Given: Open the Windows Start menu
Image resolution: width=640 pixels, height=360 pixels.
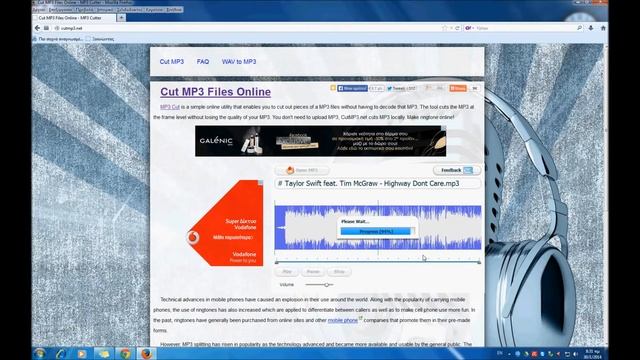Looking at the screenshot, I should (x=40, y=353).
